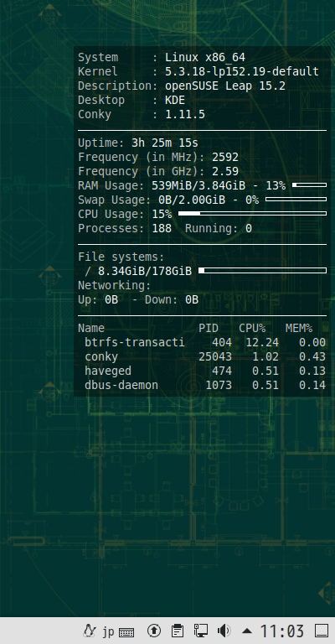Click the 8.34GiB/178GiB filesystem reading
Screen dimensions: 335x644
(x=145, y=271)
